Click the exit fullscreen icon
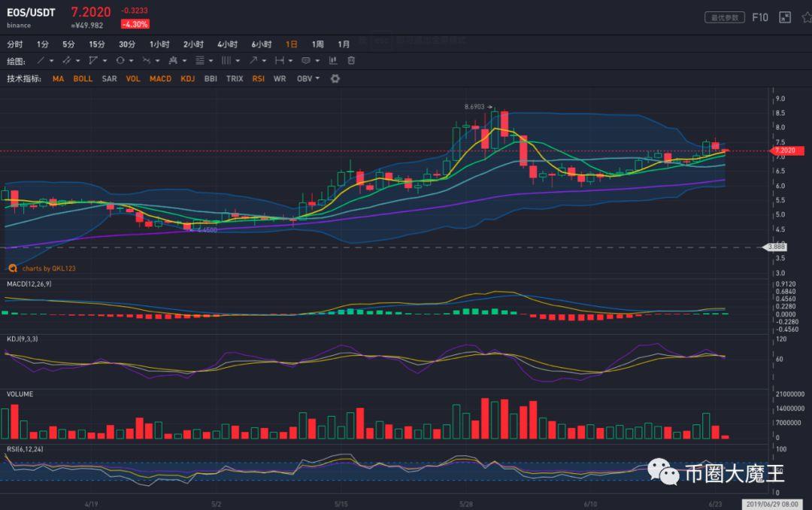The image size is (812, 510). 785,17
